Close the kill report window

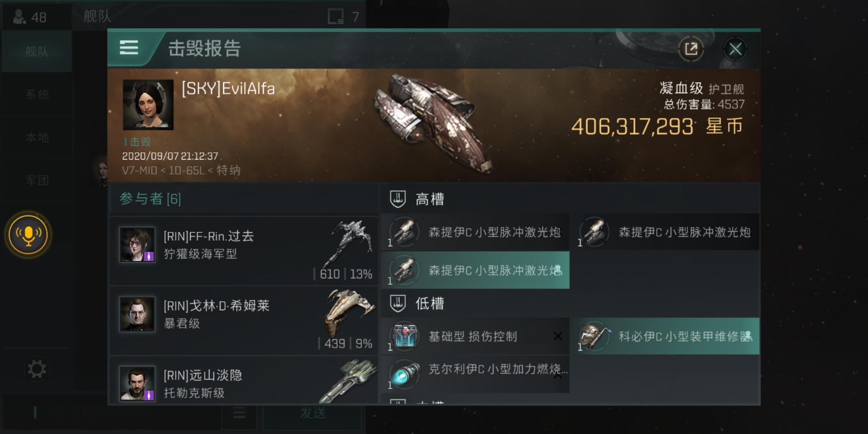735,49
